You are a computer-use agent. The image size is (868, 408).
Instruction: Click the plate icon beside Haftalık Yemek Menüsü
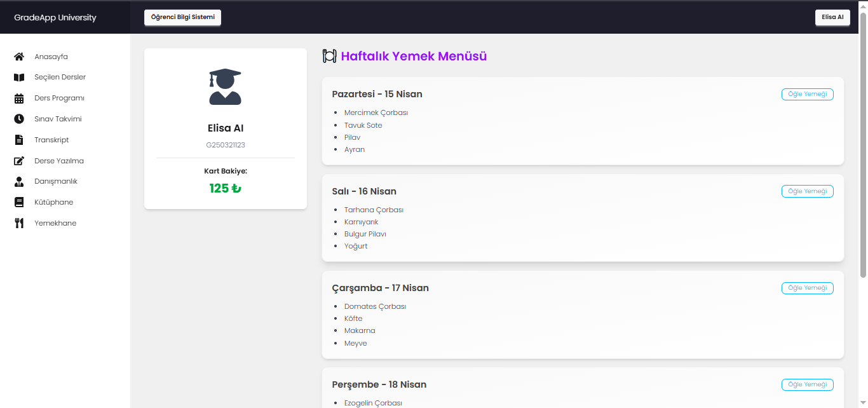[329, 56]
